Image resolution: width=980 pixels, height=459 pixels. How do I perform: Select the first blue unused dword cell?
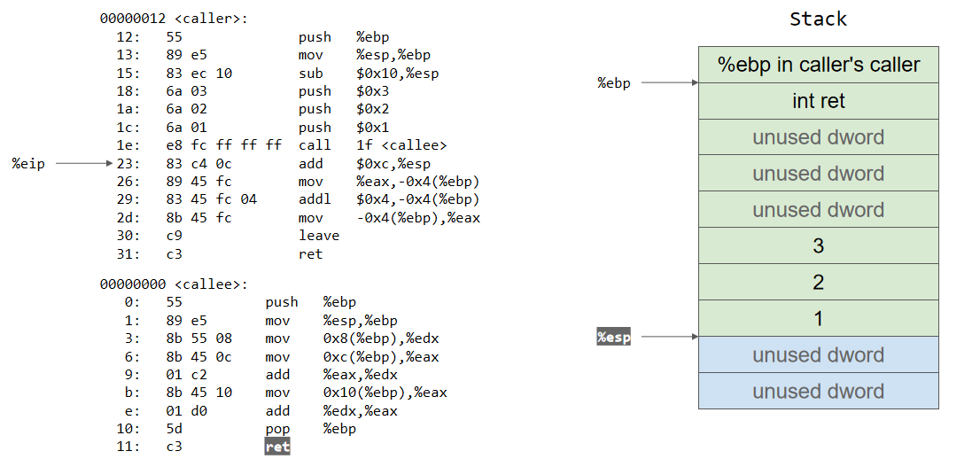pyautogui.click(x=818, y=354)
